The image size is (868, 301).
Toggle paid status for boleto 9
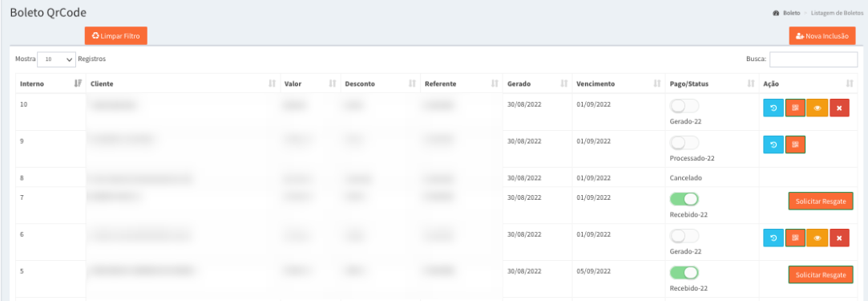pyautogui.click(x=684, y=143)
